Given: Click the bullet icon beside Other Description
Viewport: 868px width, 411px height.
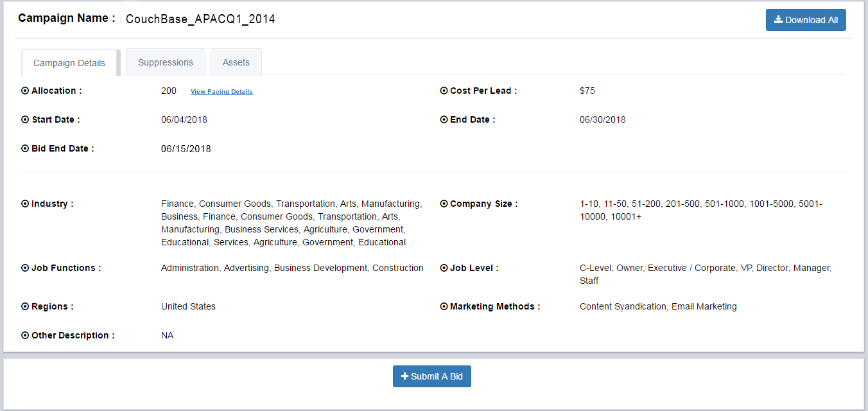Looking at the screenshot, I should [25, 335].
